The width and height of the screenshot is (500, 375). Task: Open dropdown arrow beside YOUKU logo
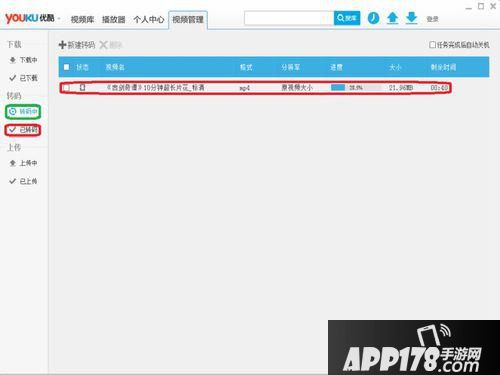coord(59,19)
